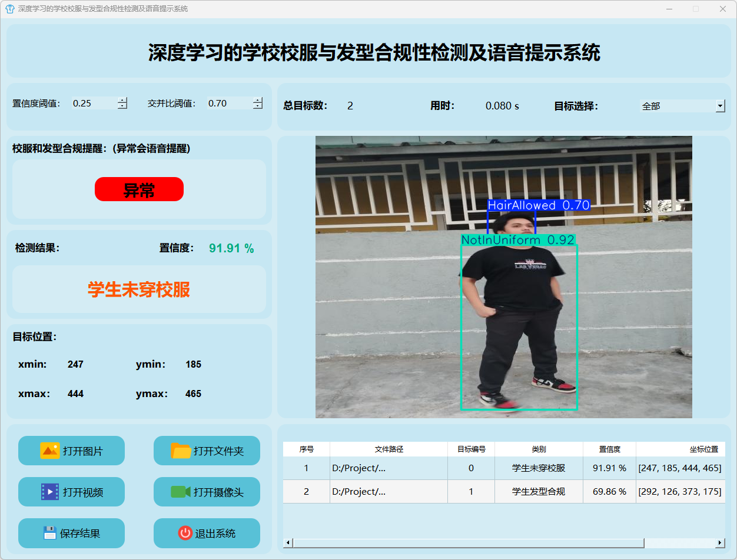Open the 目标选择 dropdown showing 全部
This screenshot has width=737, height=560.
[682, 106]
